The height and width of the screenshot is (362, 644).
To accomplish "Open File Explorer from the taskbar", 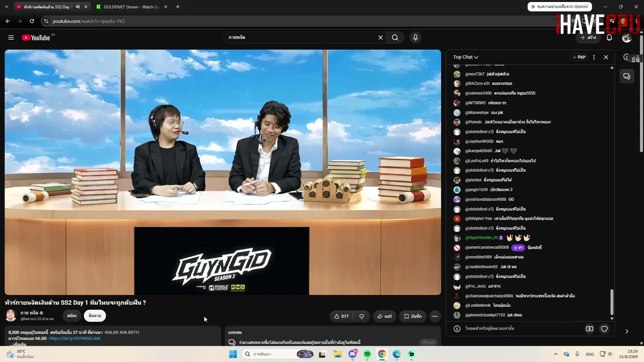I will coord(338,354).
